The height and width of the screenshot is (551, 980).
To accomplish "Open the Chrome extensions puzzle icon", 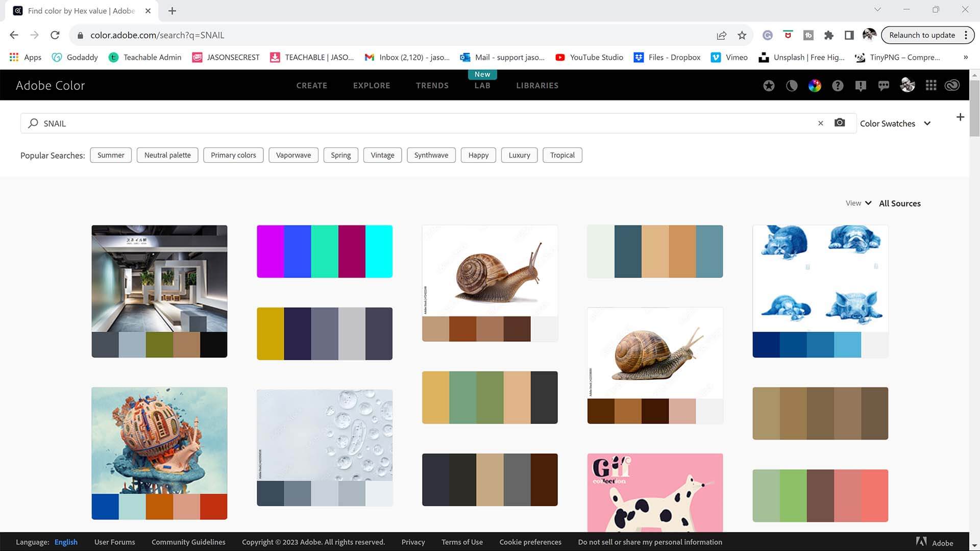I will (829, 35).
